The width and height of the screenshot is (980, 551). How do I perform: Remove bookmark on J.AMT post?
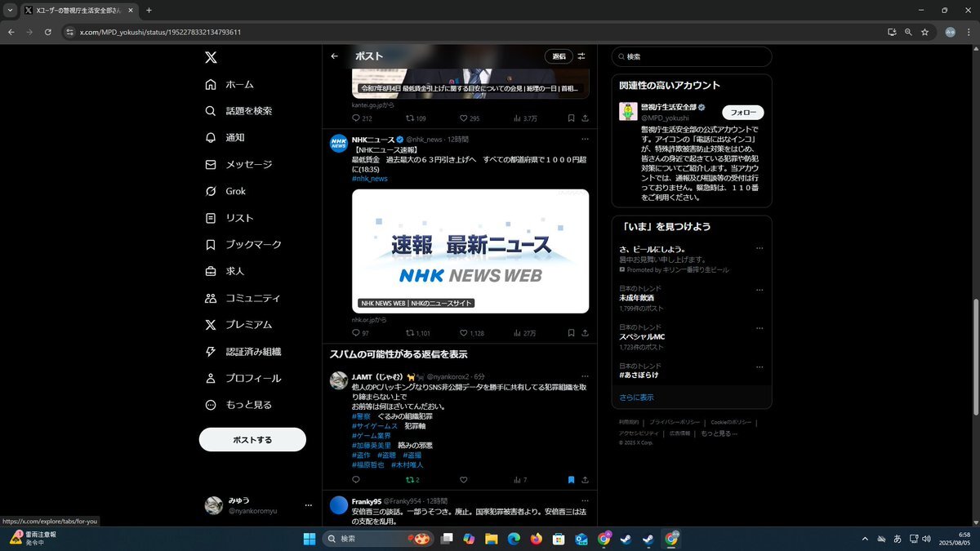(571, 480)
